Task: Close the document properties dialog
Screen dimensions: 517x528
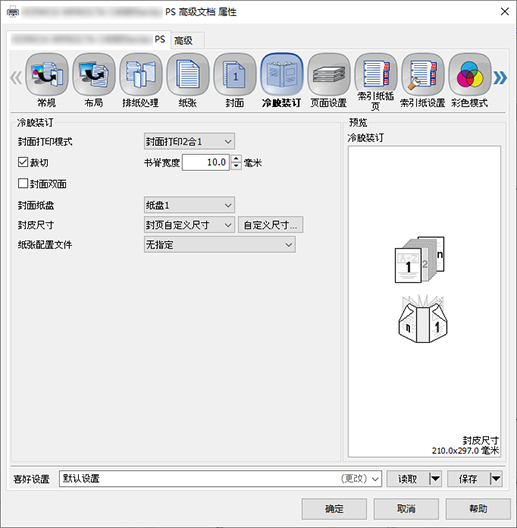Action: [505, 12]
